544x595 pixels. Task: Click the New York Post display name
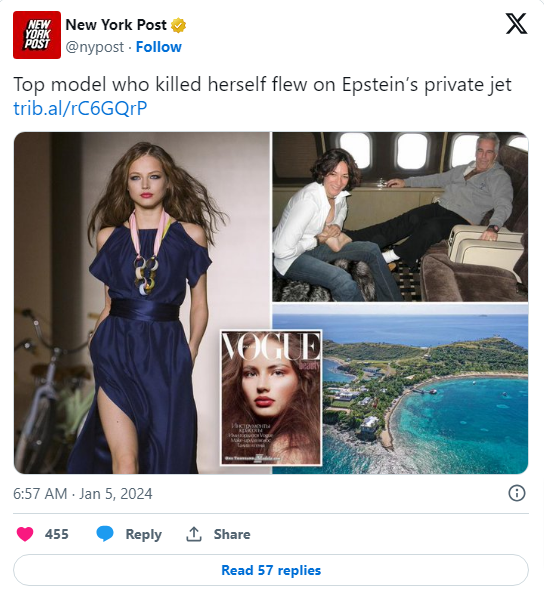(116, 25)
